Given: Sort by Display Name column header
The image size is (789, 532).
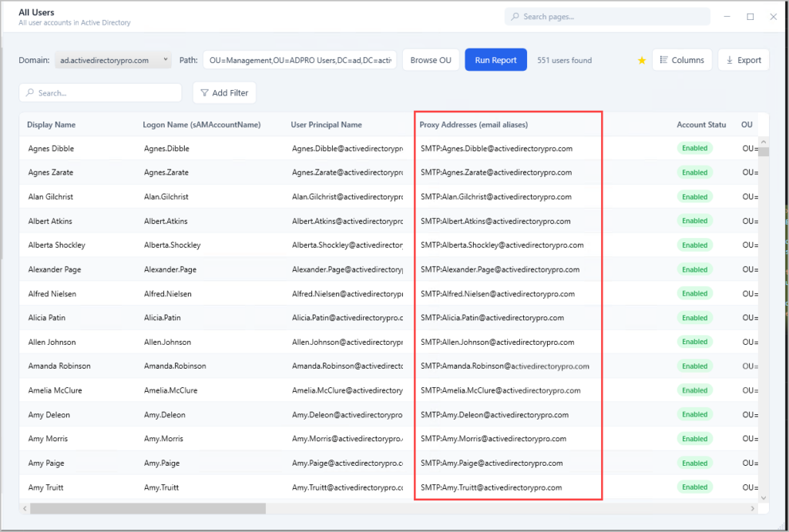Looking at the screenshot, I should [52, 125].
